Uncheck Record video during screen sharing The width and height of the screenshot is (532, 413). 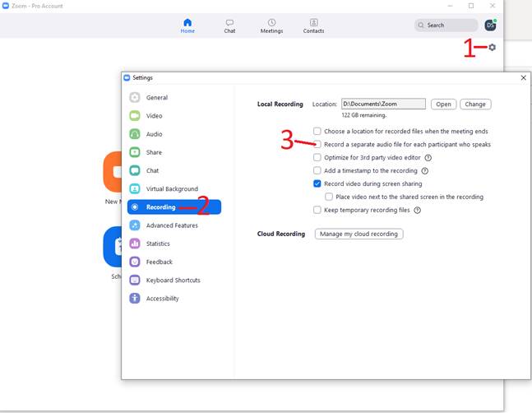317,183
